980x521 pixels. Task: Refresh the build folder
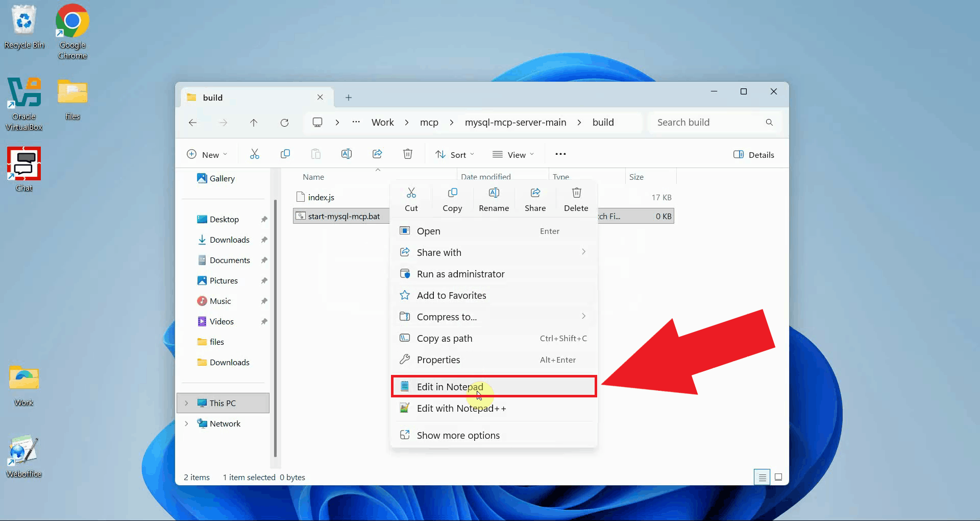tap(284, 123)
